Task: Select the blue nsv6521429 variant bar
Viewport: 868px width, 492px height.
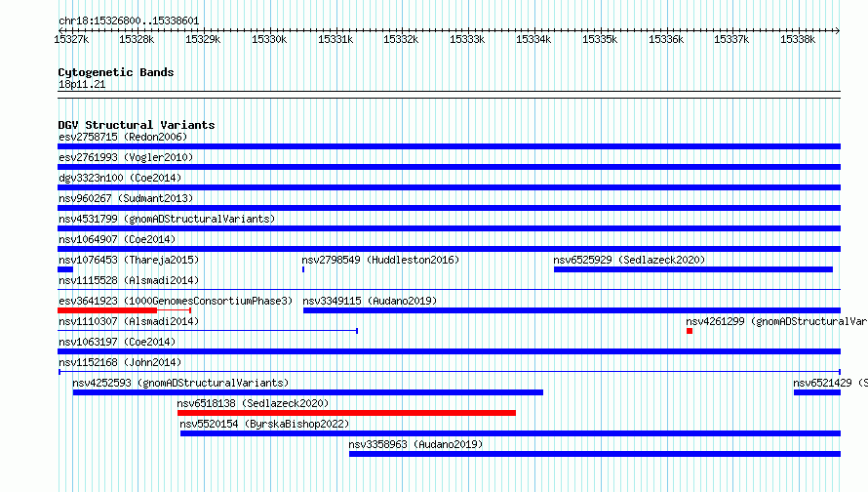Action: [817, 392]
